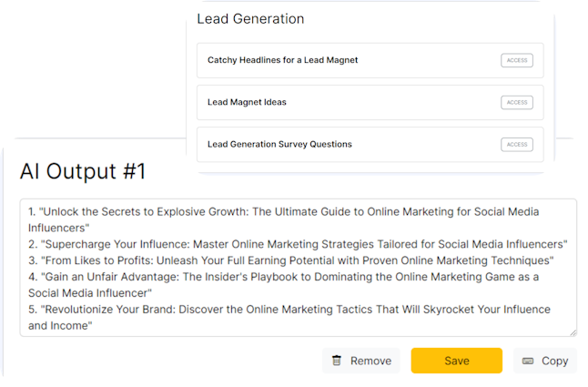This screenshot has height=387, width=588.
Task: Click the resize handle of the output textbox
Action: [x=572, y=332]
